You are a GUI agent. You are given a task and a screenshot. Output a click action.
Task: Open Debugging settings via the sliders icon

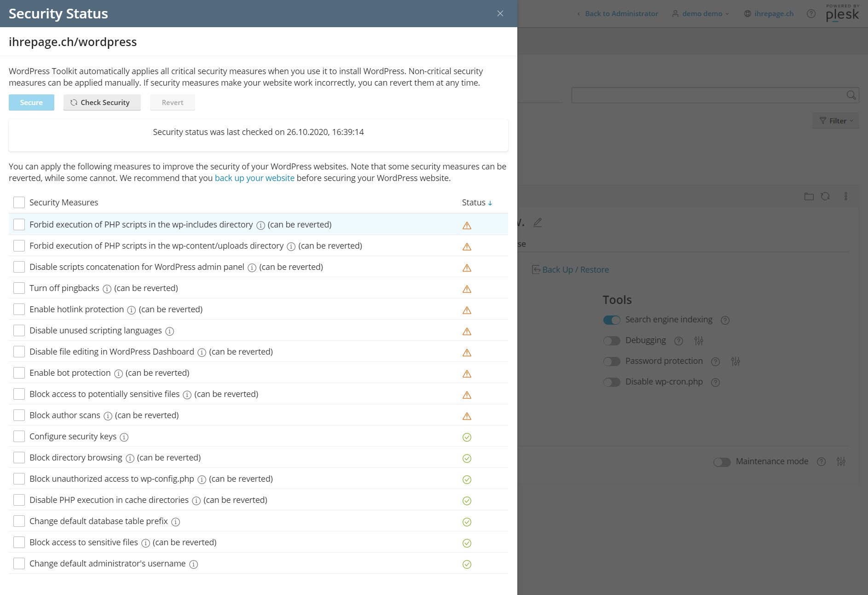tap(699, 341)
